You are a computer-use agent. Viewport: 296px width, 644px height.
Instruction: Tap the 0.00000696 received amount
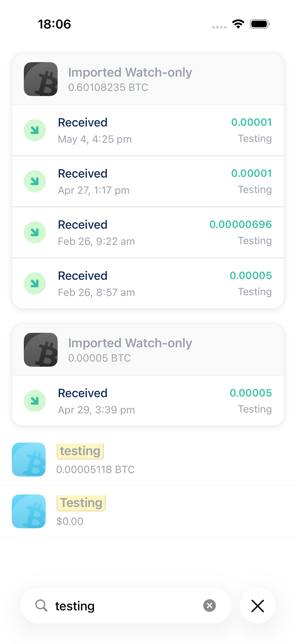[241, 224]
